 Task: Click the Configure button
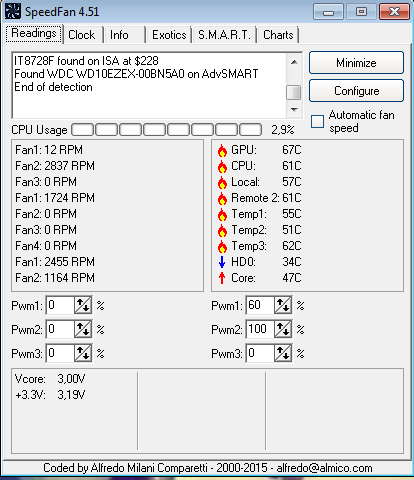pos(356,91)
